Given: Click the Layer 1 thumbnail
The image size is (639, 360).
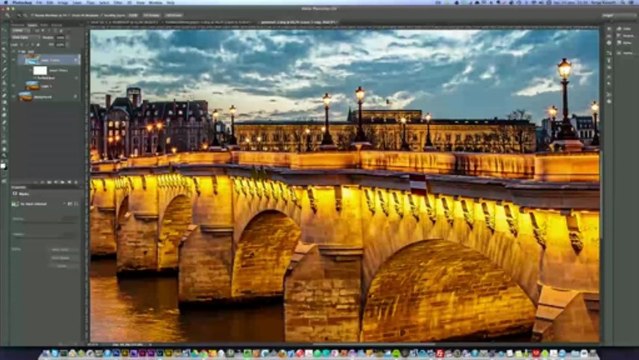Looking at the screenshot, I should 33,86.
